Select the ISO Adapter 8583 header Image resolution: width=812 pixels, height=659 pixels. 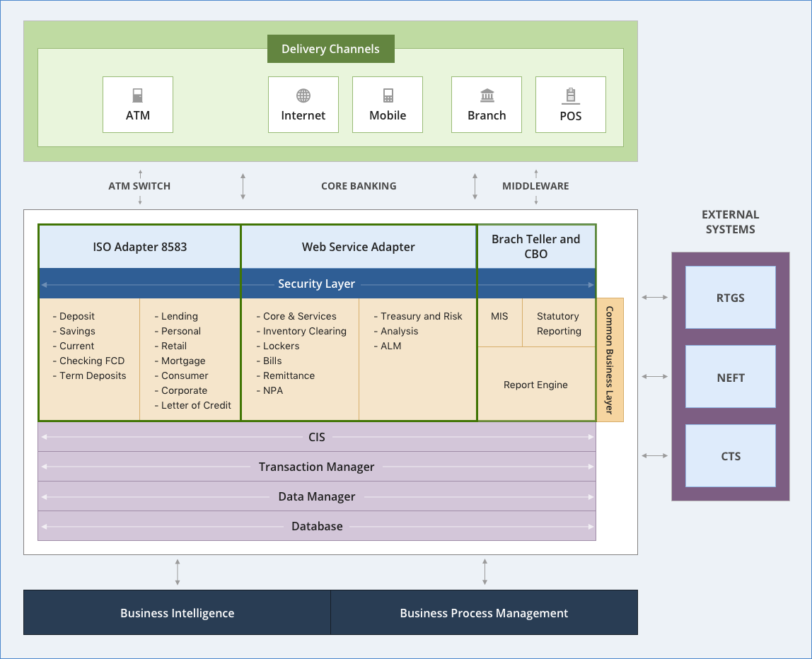[140, 247]
